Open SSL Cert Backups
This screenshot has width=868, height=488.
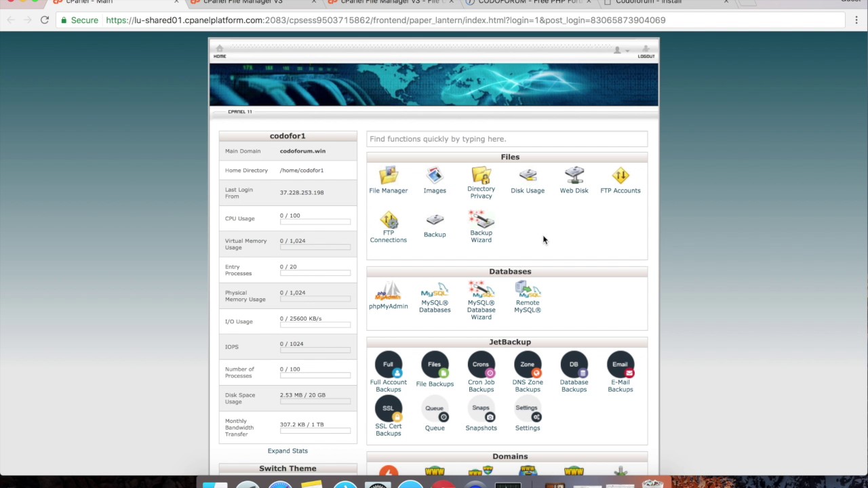click(x=388, y=416)
